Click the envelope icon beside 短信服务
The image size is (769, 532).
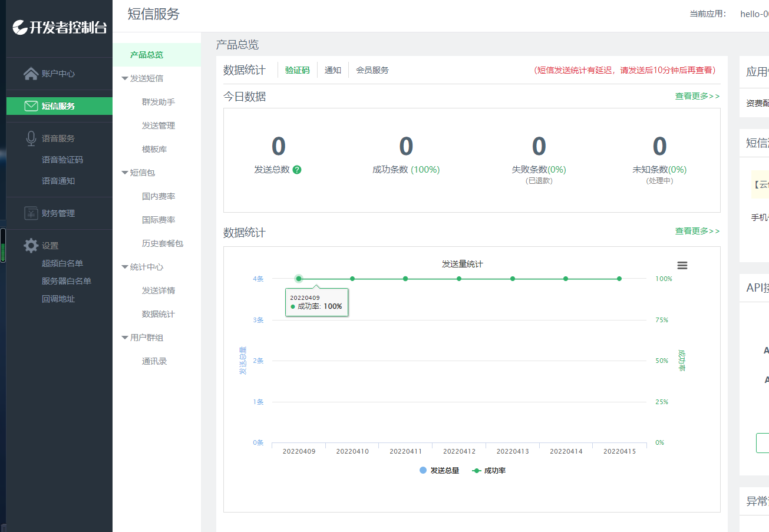(x=31, y=106)
